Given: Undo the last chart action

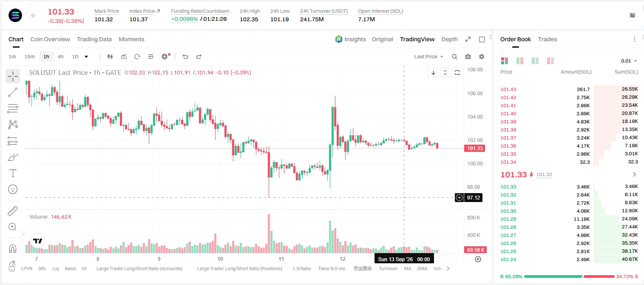Looking at the screenshot, I should coord(185,57).
